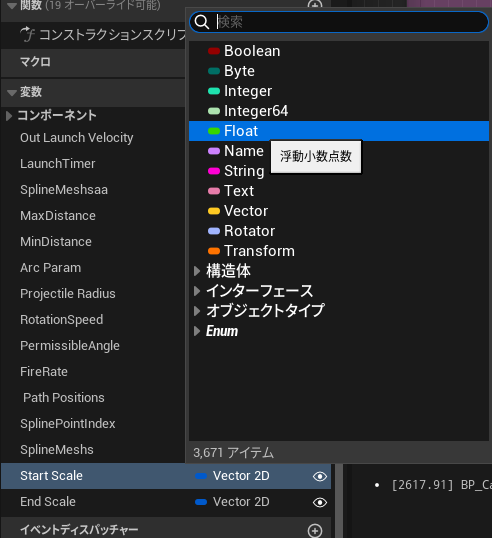This screenshot has width=492, height=538.
Task: Select Transform variable type
Action: [x=339, y=251]
